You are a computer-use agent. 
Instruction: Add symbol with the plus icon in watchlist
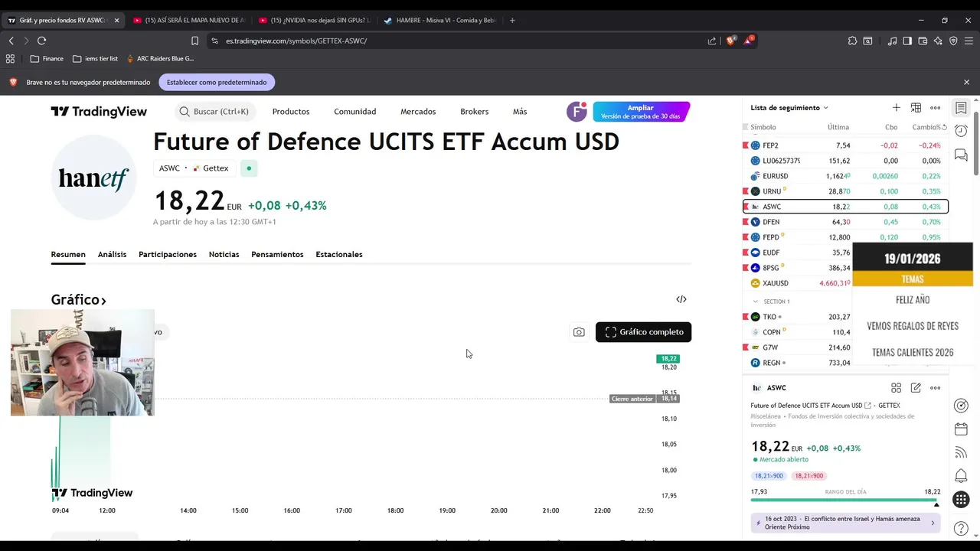tap(897, 108)
